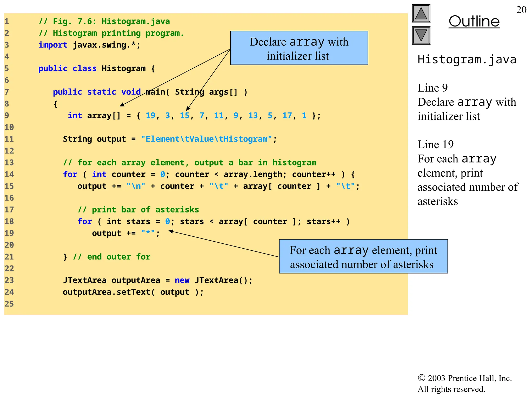Open the underlined Outline heading link
This screenshot has width=532, height=399.
[x=474, y=21]
